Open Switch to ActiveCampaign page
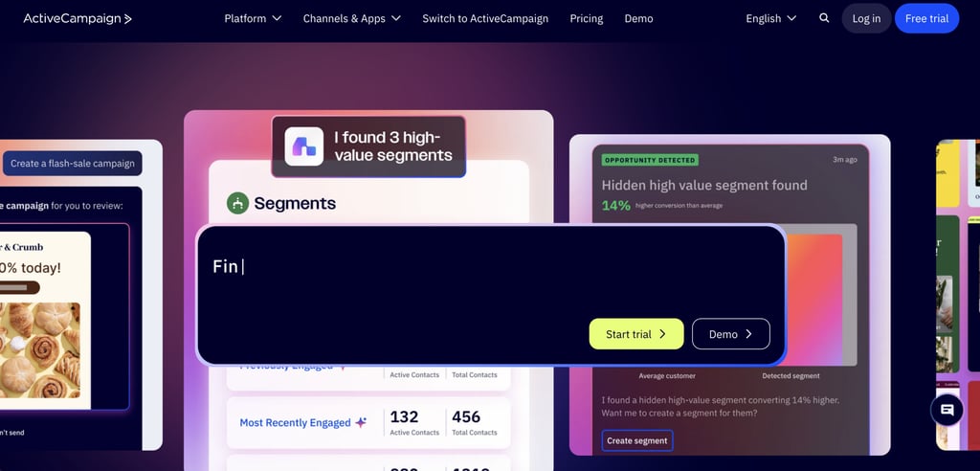The image size is (980, 471). tap(485, 19)
